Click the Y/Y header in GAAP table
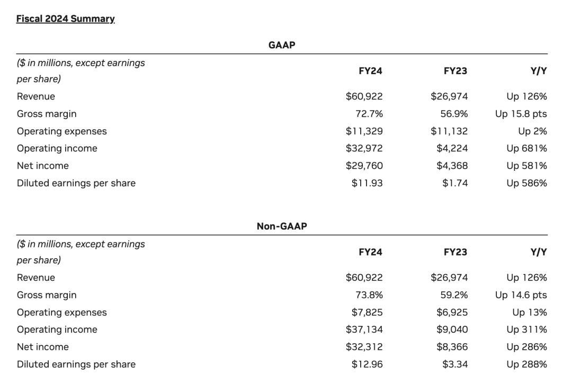This screenshot has width=572, height=392. (539, 71)
